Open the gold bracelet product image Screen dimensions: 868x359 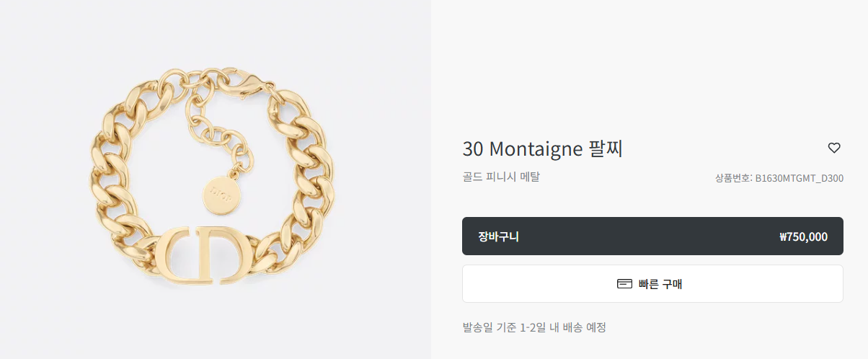pos(216,179)
